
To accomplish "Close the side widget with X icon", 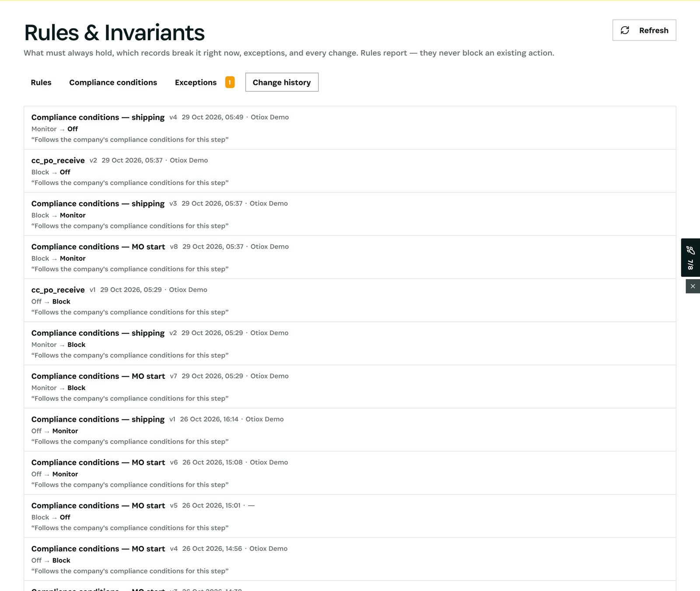I will (x=693, y=287).
